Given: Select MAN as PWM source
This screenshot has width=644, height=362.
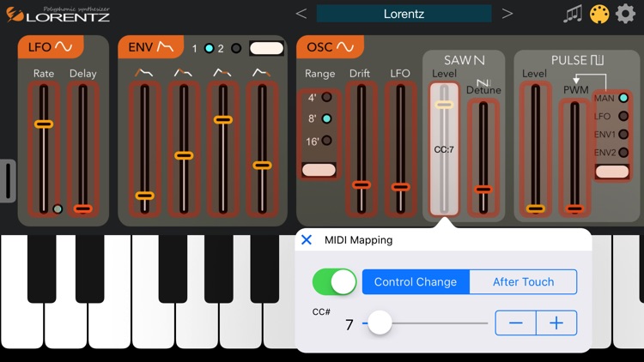Looking at the screenshot, I should (623, 98).
